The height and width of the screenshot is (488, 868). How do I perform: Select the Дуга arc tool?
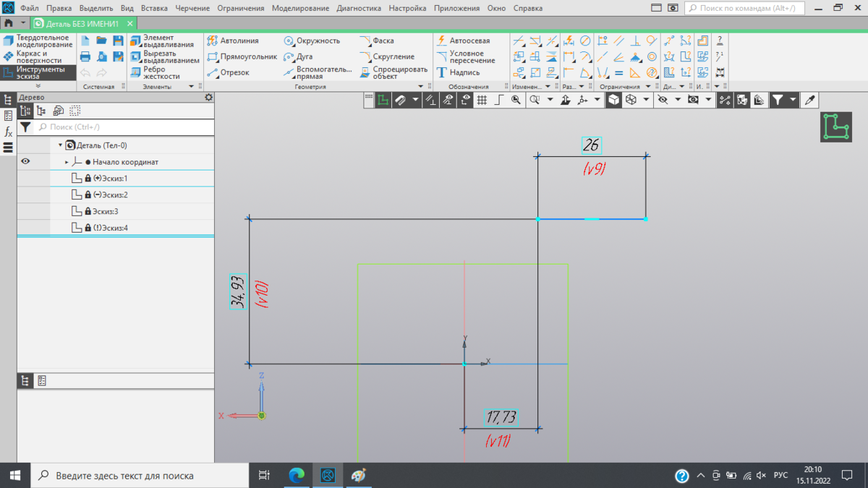point(298,56)
